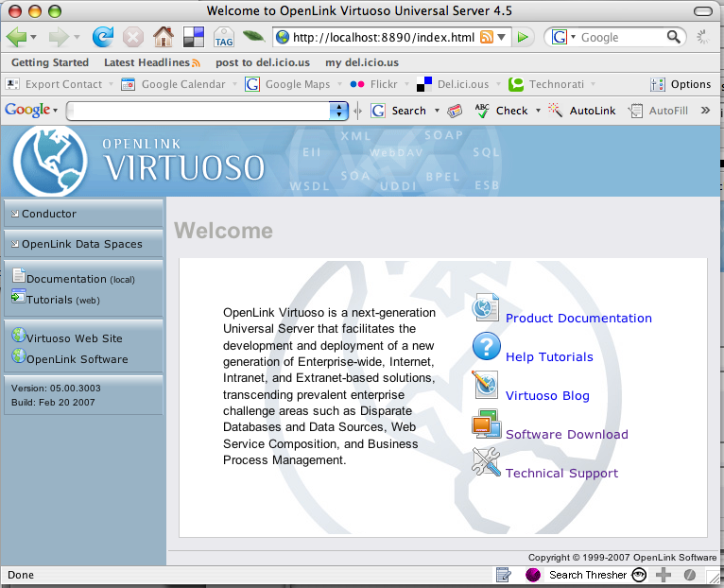The image size is (724, 588).
Task: Expand Google toolbar overflow chevron
Action: tap(705, 111)
